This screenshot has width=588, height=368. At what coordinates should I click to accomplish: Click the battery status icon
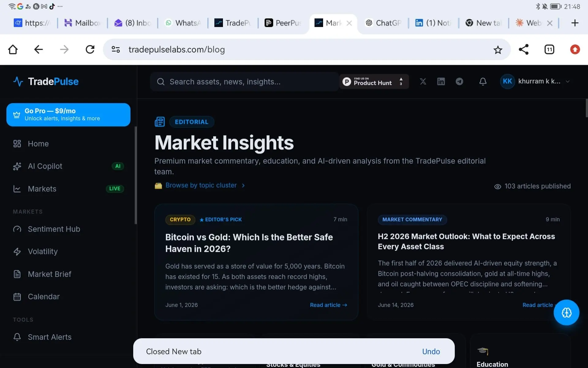click(556, 6)
